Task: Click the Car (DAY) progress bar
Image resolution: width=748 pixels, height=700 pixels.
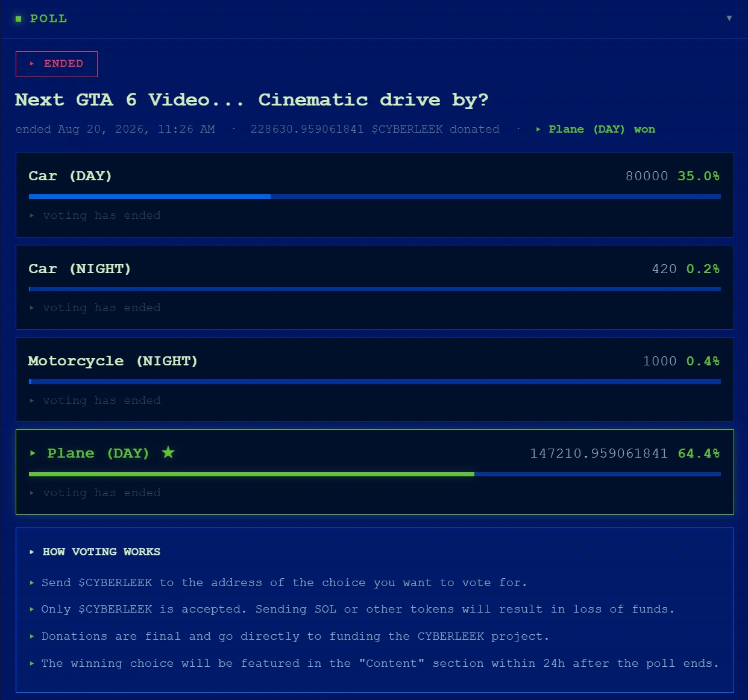Action: pyautogui.click(x=375, y=197)
